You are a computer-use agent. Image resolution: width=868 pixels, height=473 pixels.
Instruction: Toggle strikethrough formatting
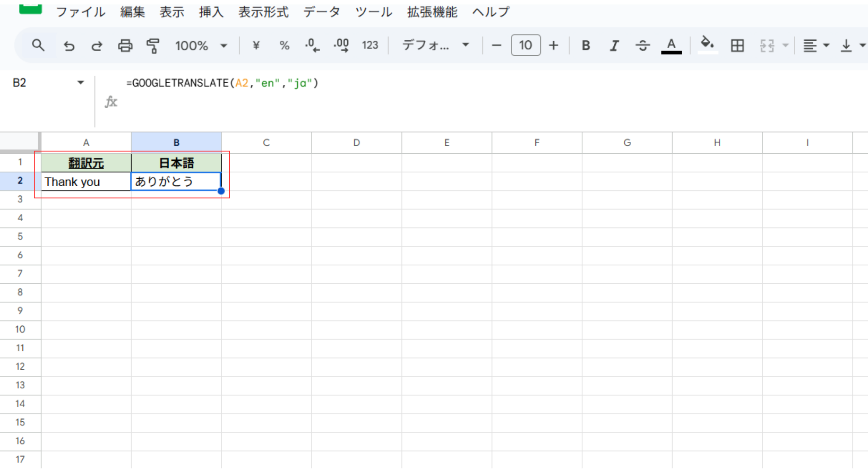(x=643, y=46)
